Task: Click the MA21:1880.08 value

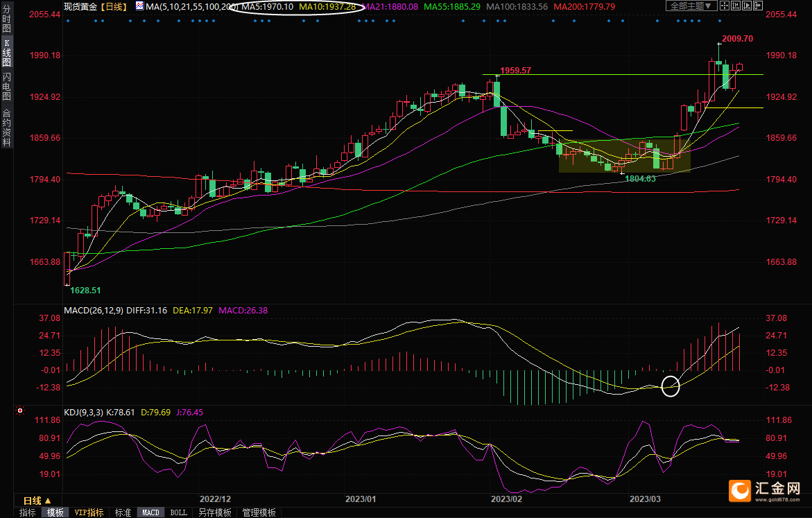Action: (390, 7)
